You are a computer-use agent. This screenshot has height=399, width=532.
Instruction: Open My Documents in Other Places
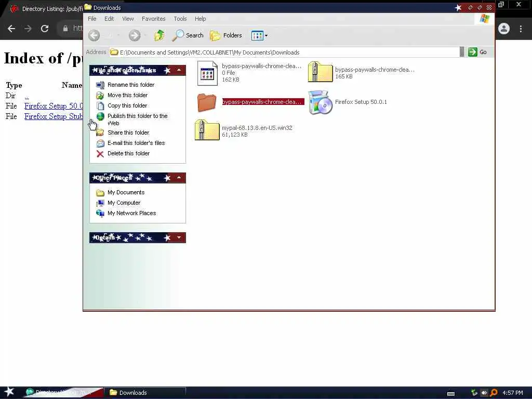click(126, 192)
